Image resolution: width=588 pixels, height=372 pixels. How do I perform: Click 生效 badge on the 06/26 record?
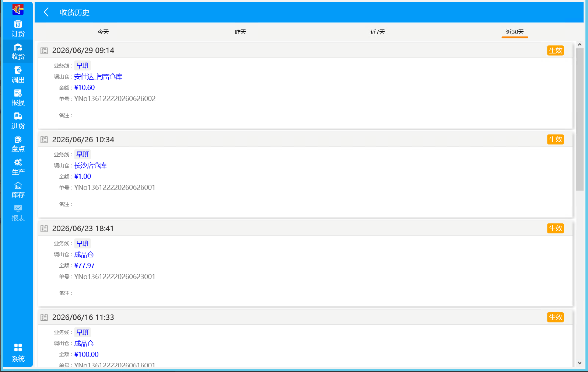coord(555,139)
